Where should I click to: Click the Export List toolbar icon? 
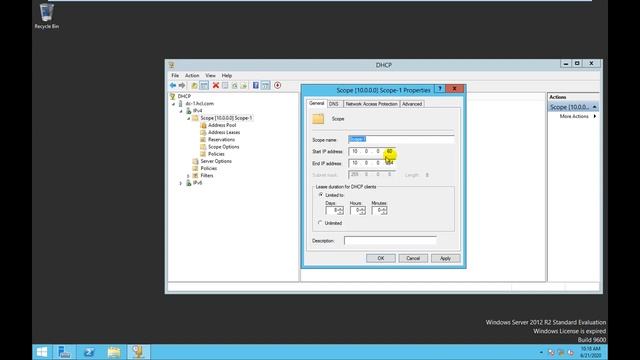(244, 85)
